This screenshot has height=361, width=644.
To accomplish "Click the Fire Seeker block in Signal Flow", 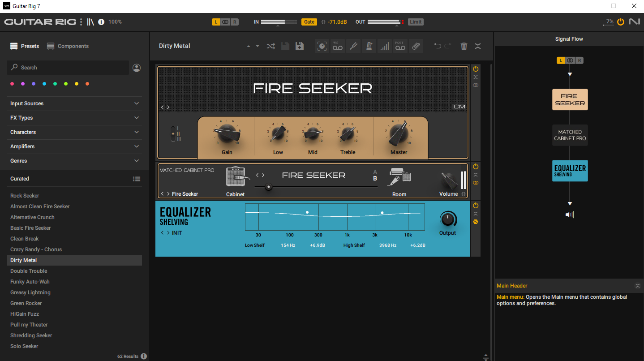I will tap(570, 99).
